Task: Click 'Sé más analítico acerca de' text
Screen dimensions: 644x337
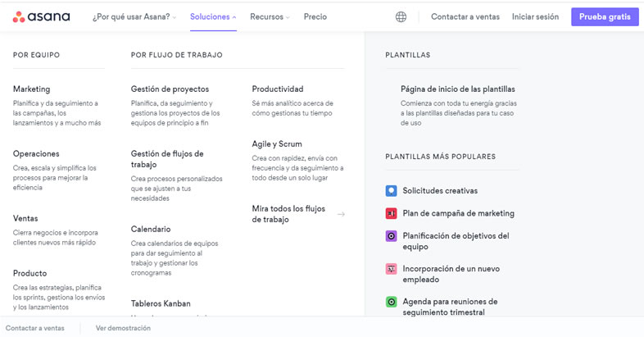Action: (x=293, y=108)
